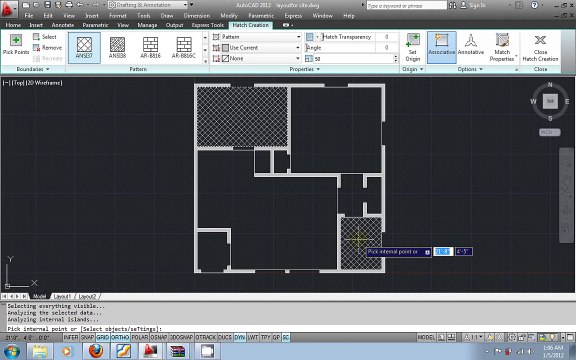The height and width of the screenshot is (360, 576).
Task: Click Close Hatch Creation button
Action: click(x=540, y=48)
